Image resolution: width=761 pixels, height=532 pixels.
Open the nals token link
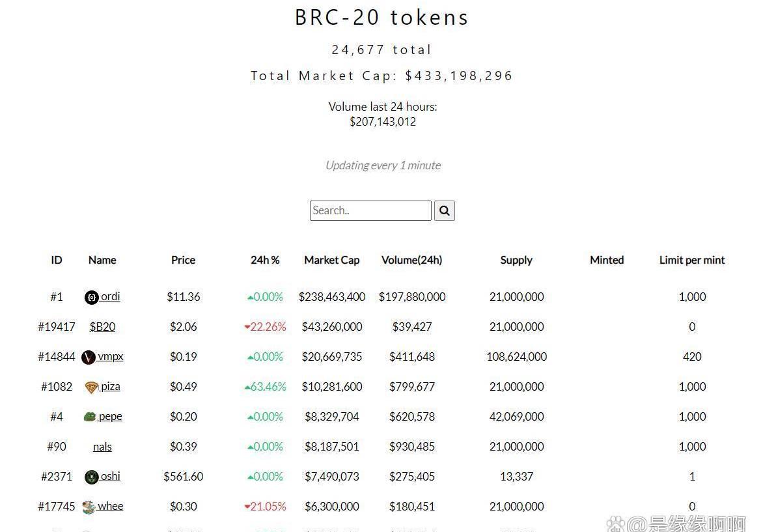pos(102,447)
